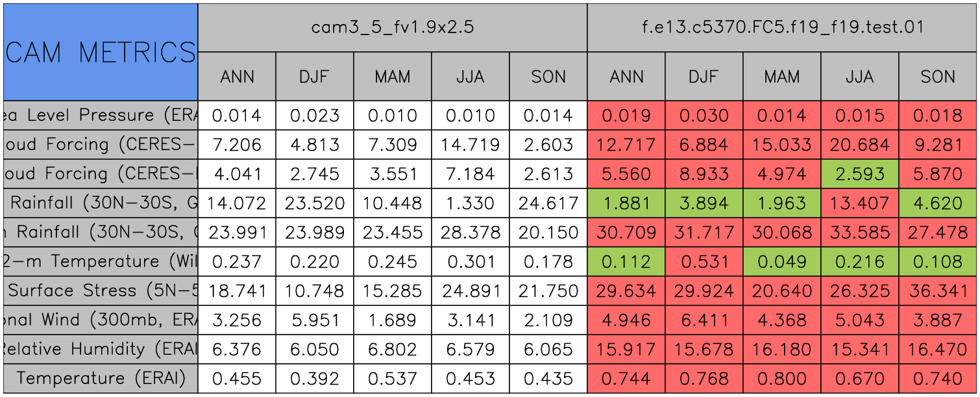The height and width of the screenshot is (397, 980).
Task: Select the f.e13.c5370.FC5.f19_f19.test.01 header
Action: (x=781, y=27)
